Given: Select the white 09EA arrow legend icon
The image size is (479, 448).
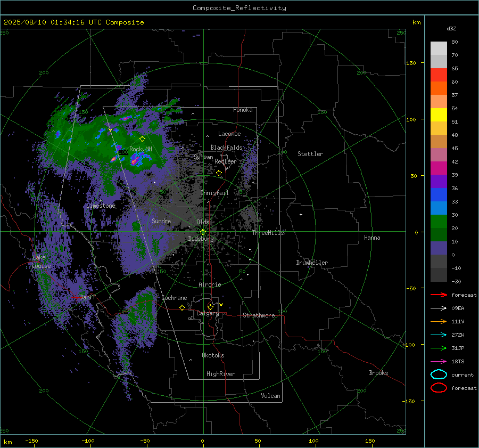Looking at the screenshot, I should pyautogui.click(x=439, y=308).
